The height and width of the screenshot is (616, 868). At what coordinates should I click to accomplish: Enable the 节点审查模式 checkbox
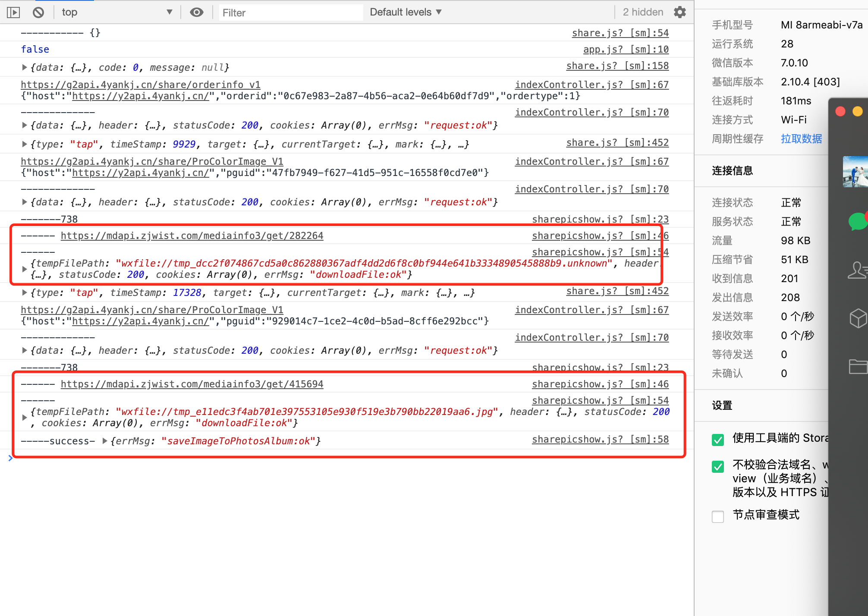tap(718, 516)
